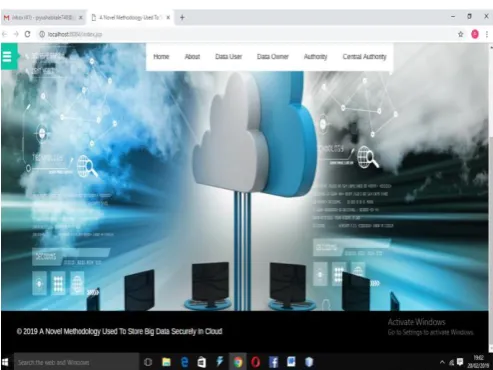Click the Windows taskbar search box
This screenshot has width=493, height=370.
(x=77, y=362)
